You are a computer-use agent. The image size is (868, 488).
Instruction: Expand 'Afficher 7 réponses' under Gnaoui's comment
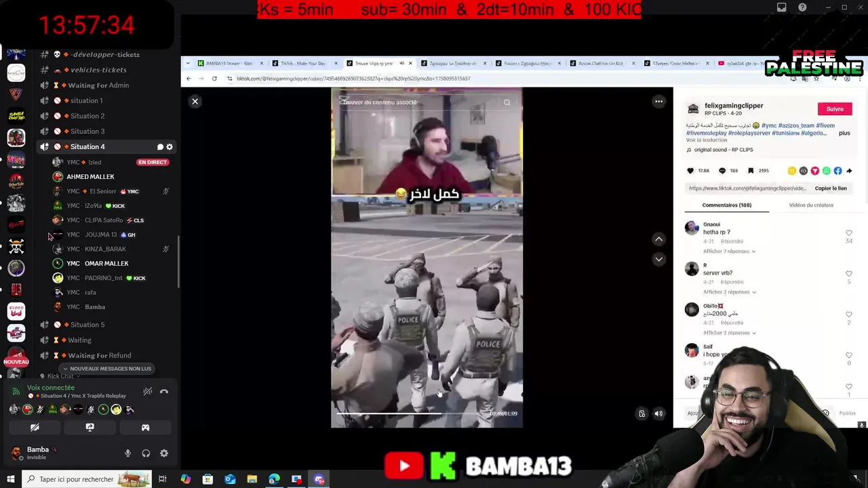point(729,251)
